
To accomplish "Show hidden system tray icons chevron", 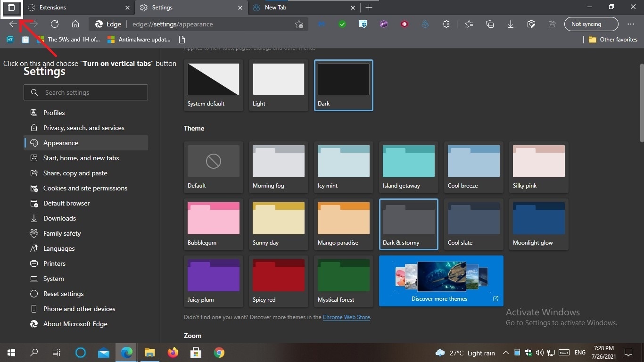I will (505, 353).
